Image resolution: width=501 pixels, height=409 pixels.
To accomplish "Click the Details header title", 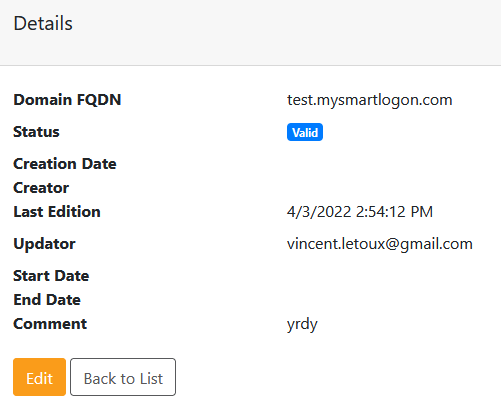I will (43, 23).
